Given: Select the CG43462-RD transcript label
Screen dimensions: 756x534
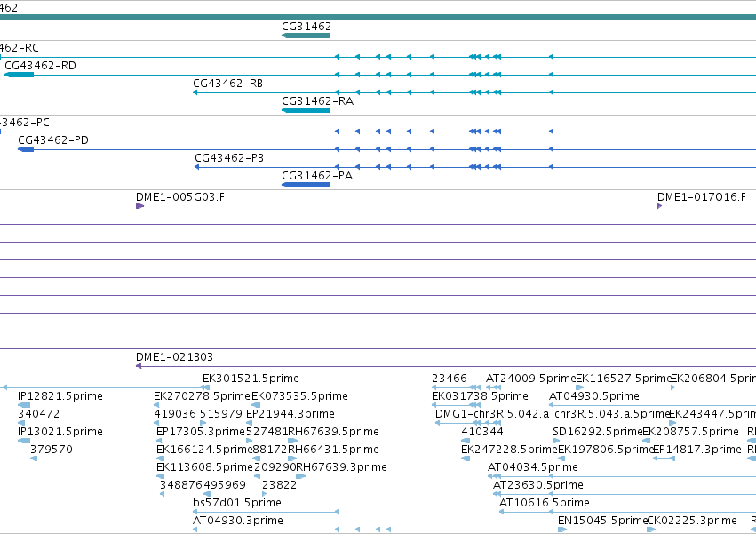Looking at the screenshot, I should [x=40, y=66].
